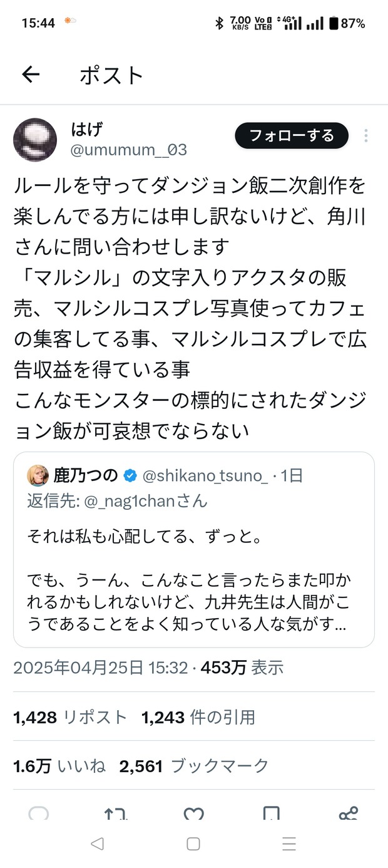This screenshot has width=388, height=868.
Task: Bookmark the post with bookmark icon
Action: pos(271,813)
